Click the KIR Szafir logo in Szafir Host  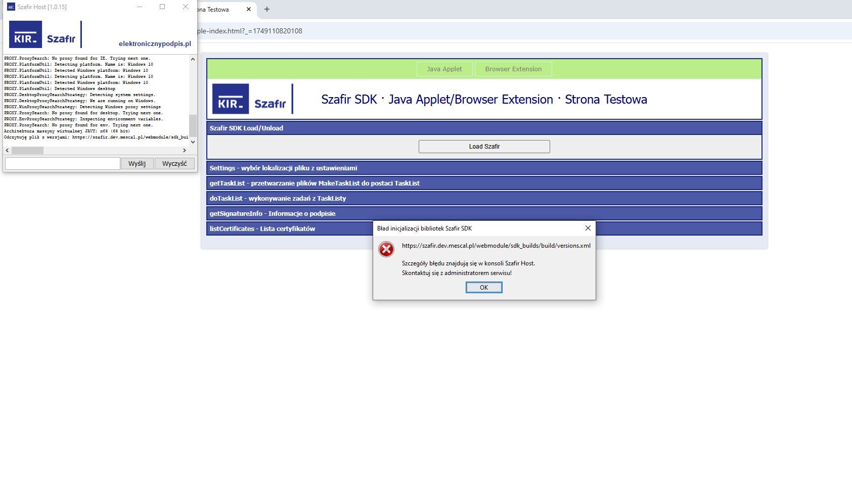click(44, 34)
